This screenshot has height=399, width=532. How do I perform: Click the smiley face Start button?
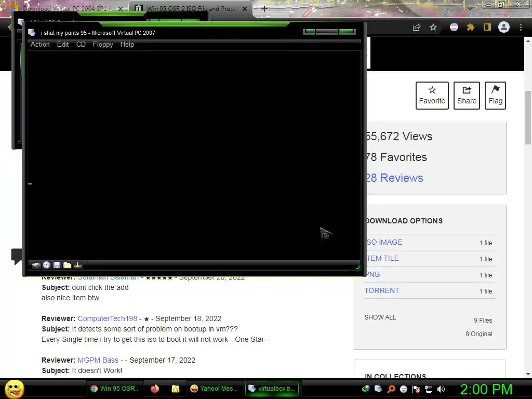click(15, 389)
